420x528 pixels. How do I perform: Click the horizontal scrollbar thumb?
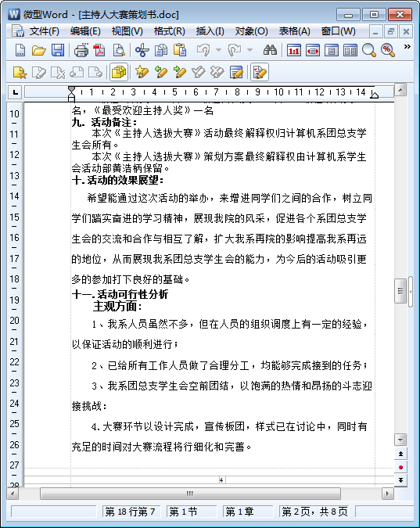click(190, 494)
